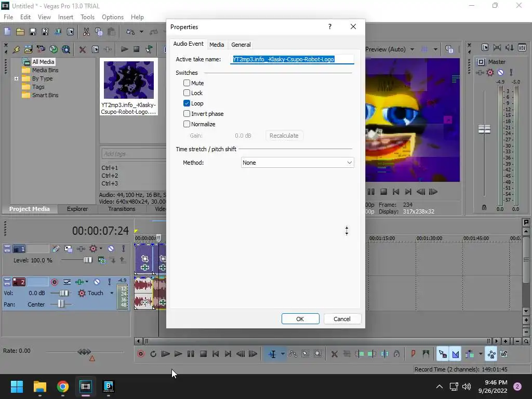The image size is (532, 399).
Task: Open the Insert menu
Action: (65, 17)
